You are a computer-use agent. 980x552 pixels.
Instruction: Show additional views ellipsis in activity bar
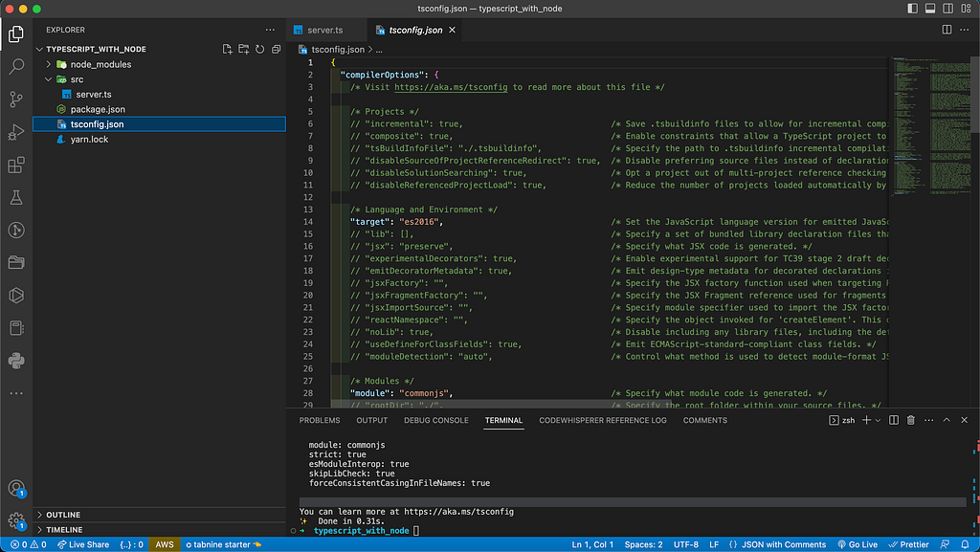[x=16, y=393]
